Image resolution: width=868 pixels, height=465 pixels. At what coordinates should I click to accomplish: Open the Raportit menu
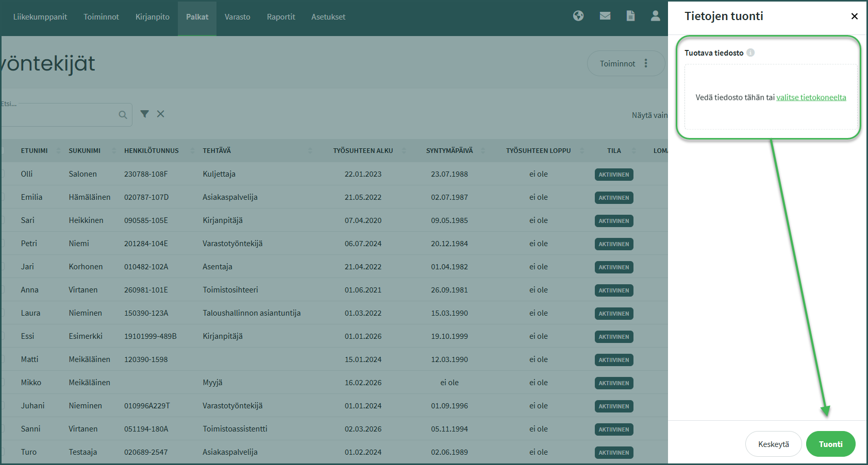[281, 17]
